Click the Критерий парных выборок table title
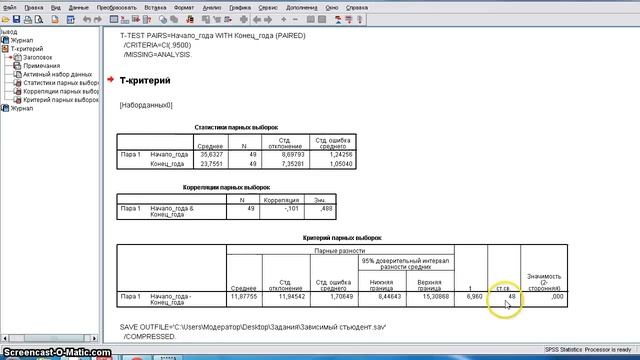The height and width of the screenshot is (360, 640). (x=342, y=238)
